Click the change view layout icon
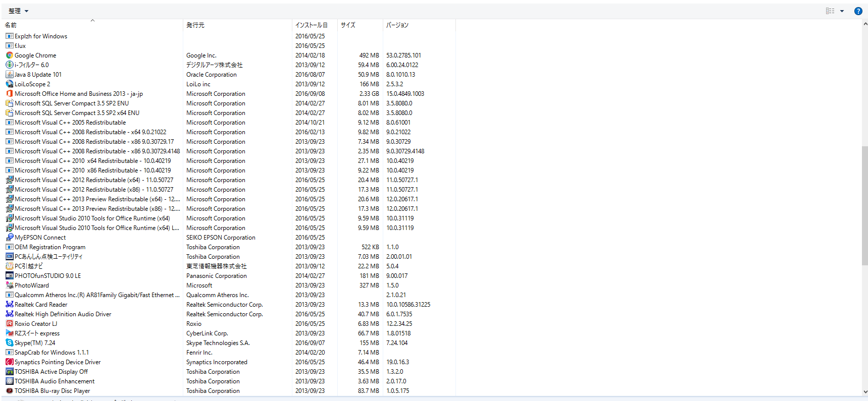Image resolution: width=868 pixels, height=401 pixels. pos(830,11)
